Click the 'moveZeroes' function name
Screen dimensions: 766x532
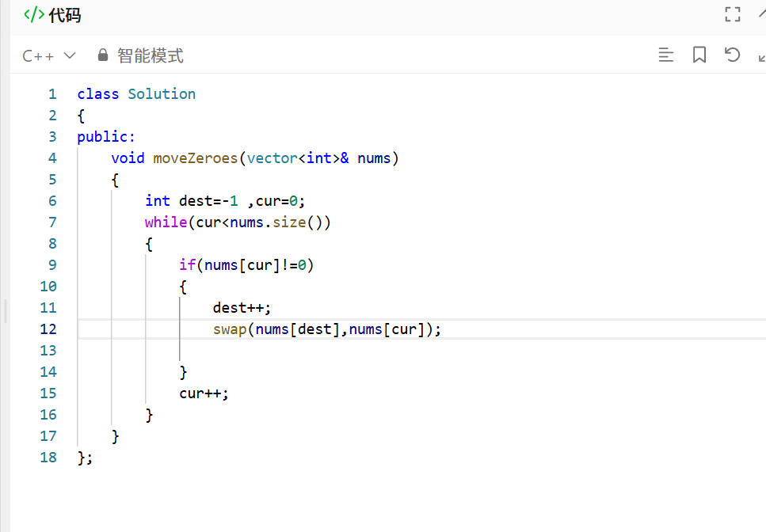point(195,158)
